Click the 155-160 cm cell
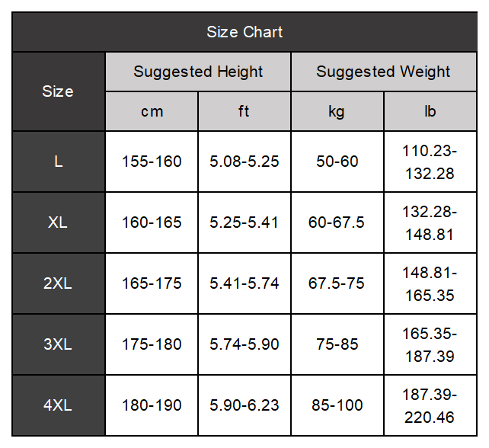The image size is (489, 448). [x=152, y=162]
